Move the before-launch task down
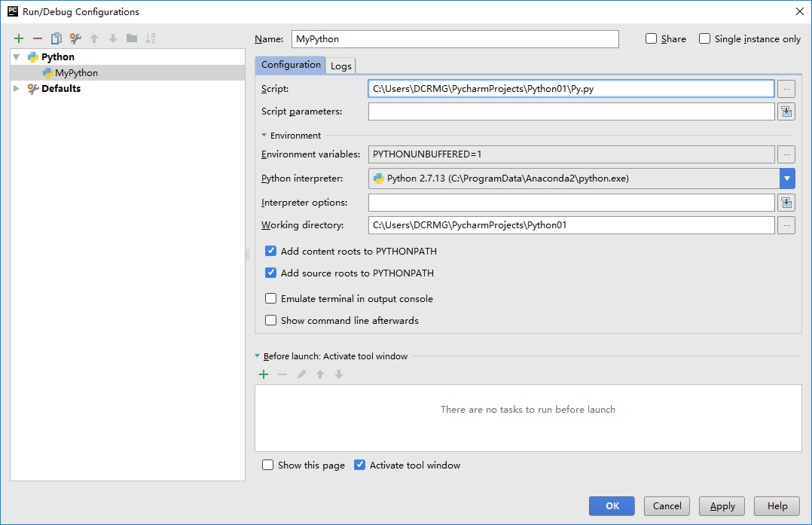The height and width of the screenshot is (525, 812). pos(339,374)
